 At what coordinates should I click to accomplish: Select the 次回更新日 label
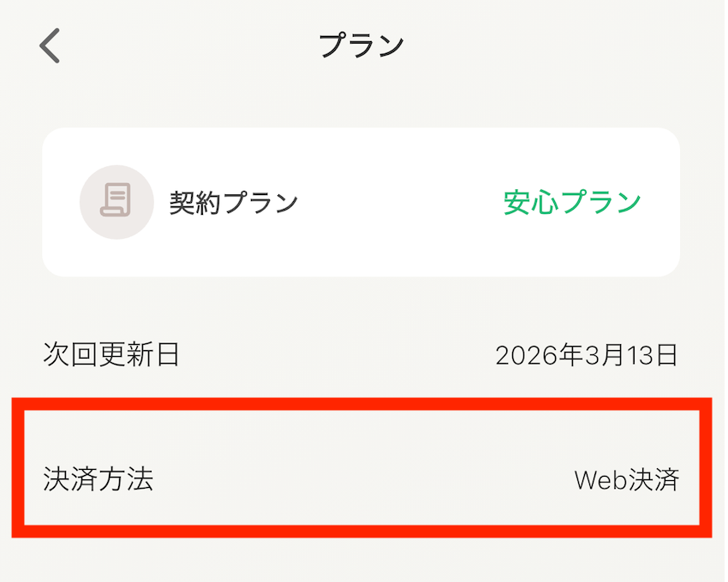(x=111, y=353)
